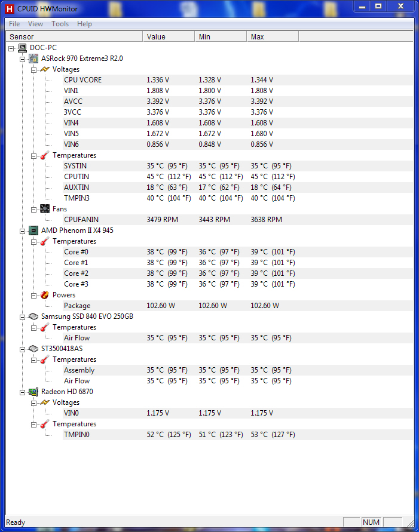
Task: Collapse the ST3500418AS node
Action: point(22,349)
